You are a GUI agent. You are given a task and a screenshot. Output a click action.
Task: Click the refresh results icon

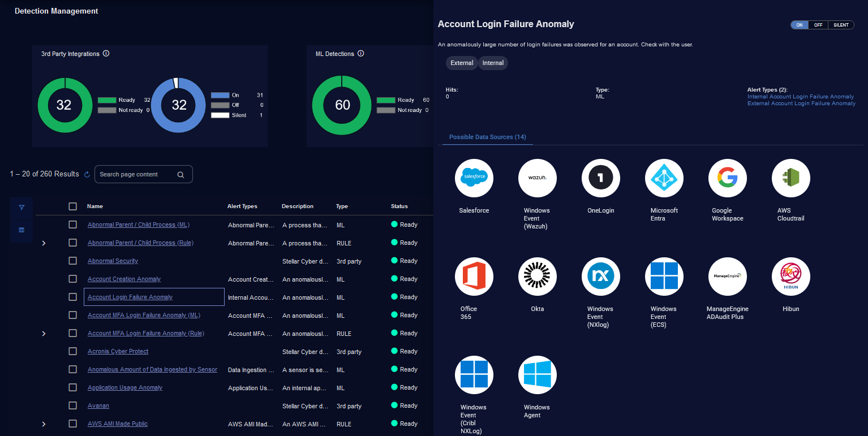click(x=87, y=175)
